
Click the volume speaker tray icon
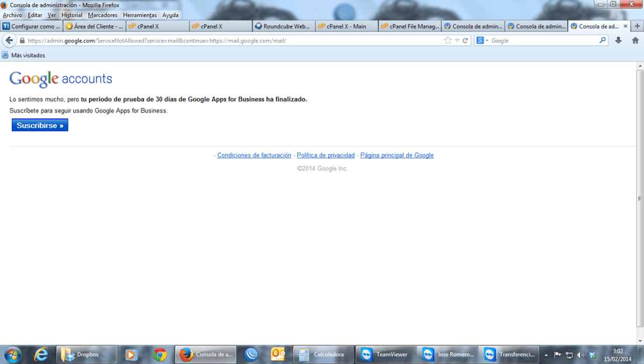pos(580,355)
